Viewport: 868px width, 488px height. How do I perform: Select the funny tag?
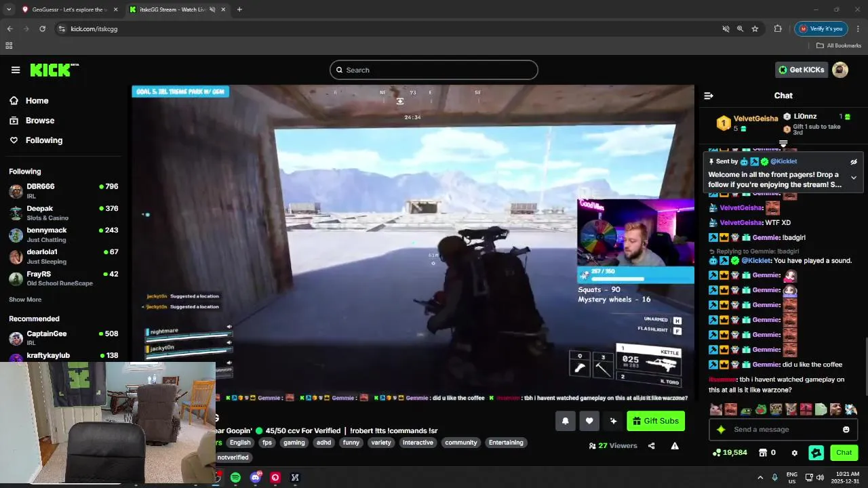coord(351,443)
